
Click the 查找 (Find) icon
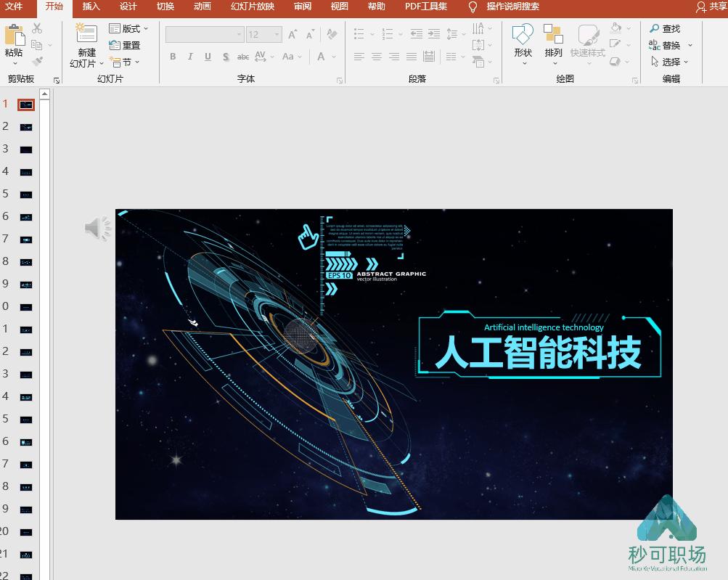click(668, 28)
